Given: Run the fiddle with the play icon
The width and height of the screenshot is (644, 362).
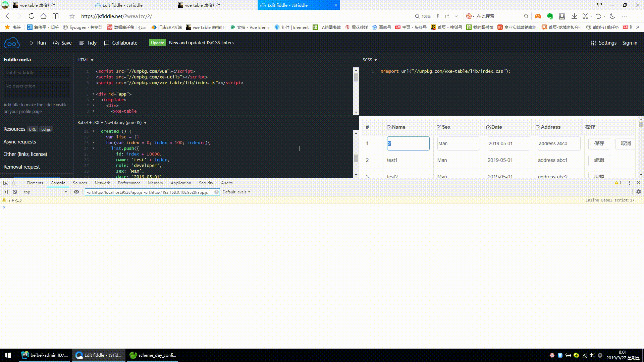Looking at the screenshot, I should tap(32, 43).
